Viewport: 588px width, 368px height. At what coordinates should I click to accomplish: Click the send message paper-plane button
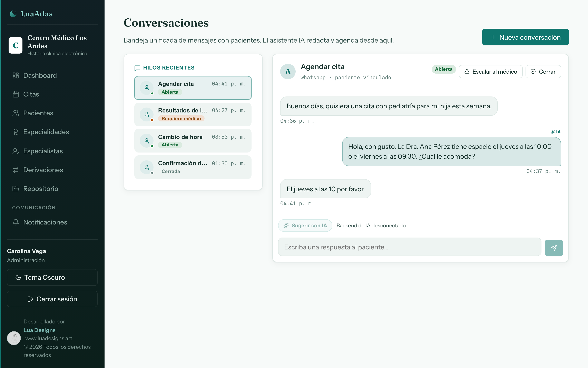tap(554, 248)
